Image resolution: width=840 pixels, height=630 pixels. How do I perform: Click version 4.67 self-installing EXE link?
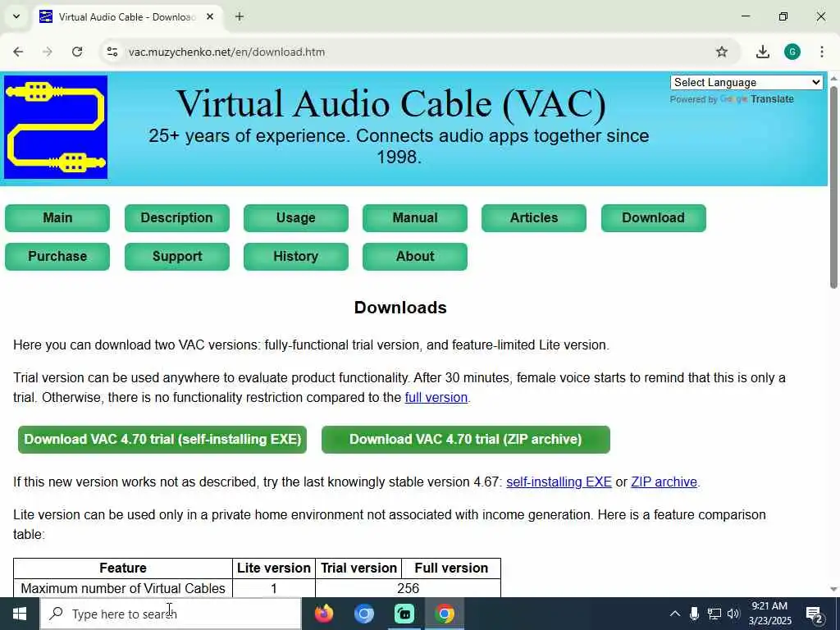[559, 482]
